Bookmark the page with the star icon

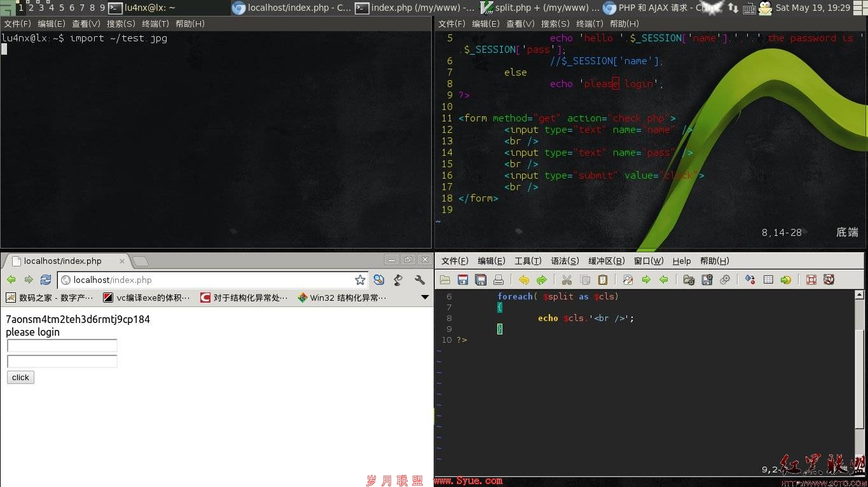point(360,280)
